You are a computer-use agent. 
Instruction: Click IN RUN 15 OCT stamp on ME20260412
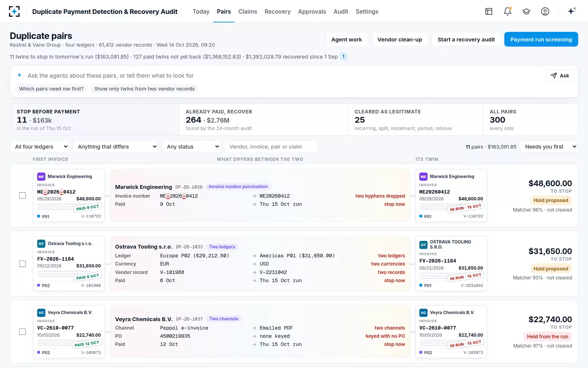point(465,208)
